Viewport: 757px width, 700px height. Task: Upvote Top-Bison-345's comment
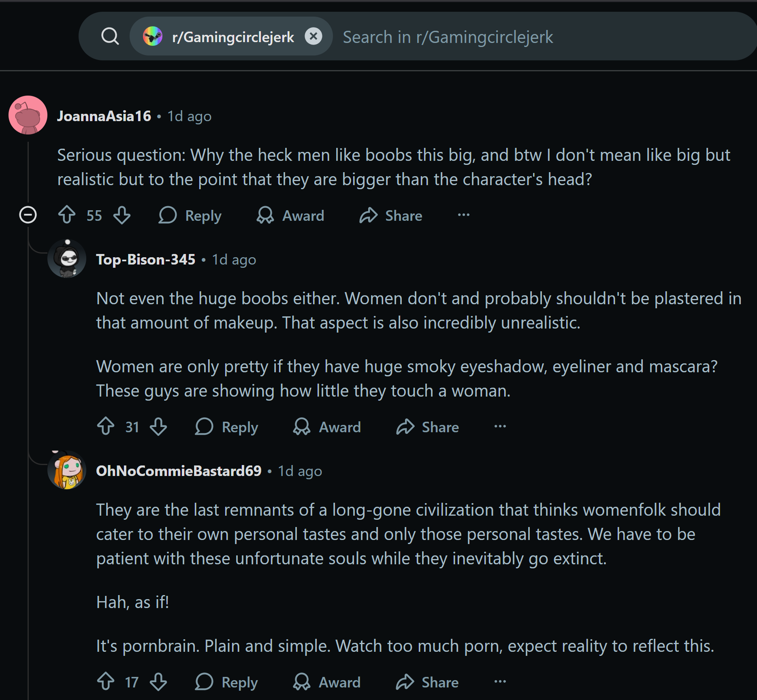click(106, 426)
